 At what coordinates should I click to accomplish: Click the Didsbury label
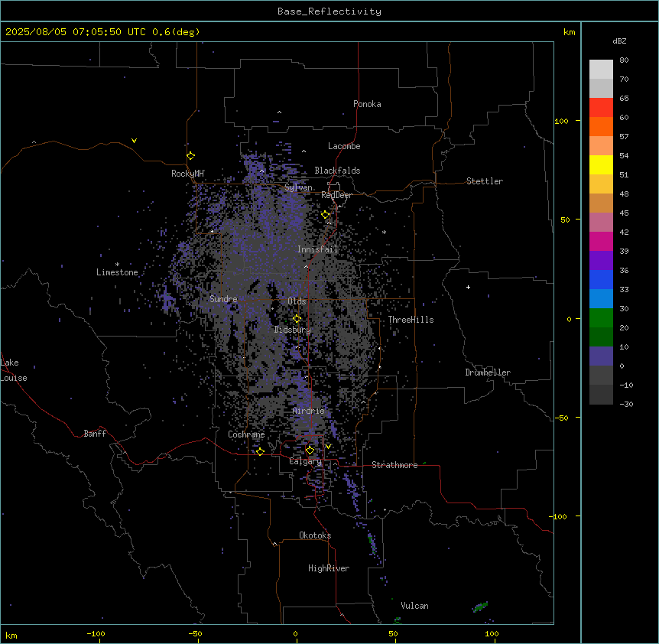[293, 330]
